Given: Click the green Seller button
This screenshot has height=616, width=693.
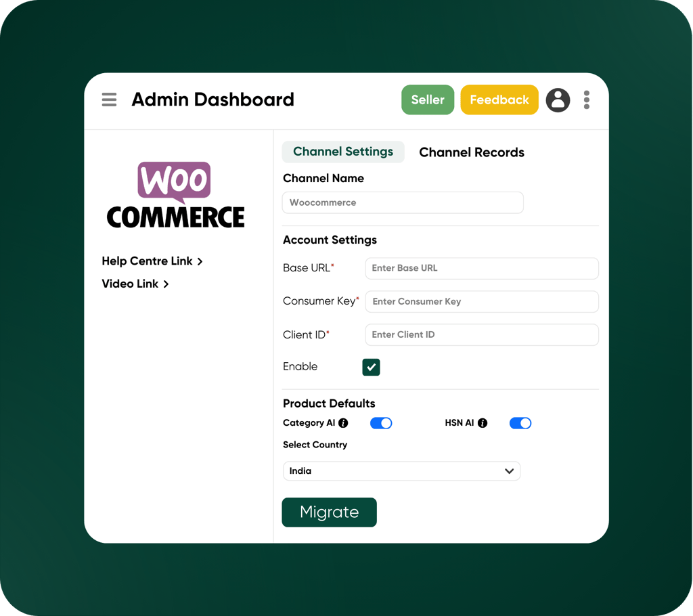Looking at the screenshot, I should (x=428, y=100).
